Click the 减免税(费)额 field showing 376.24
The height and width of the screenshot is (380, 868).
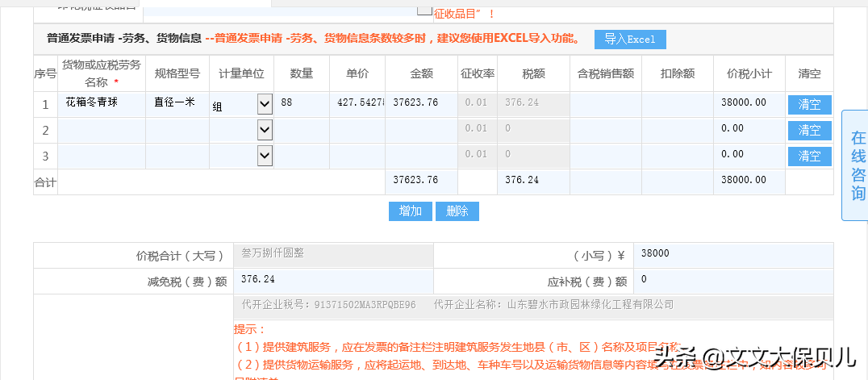[333, 281]
